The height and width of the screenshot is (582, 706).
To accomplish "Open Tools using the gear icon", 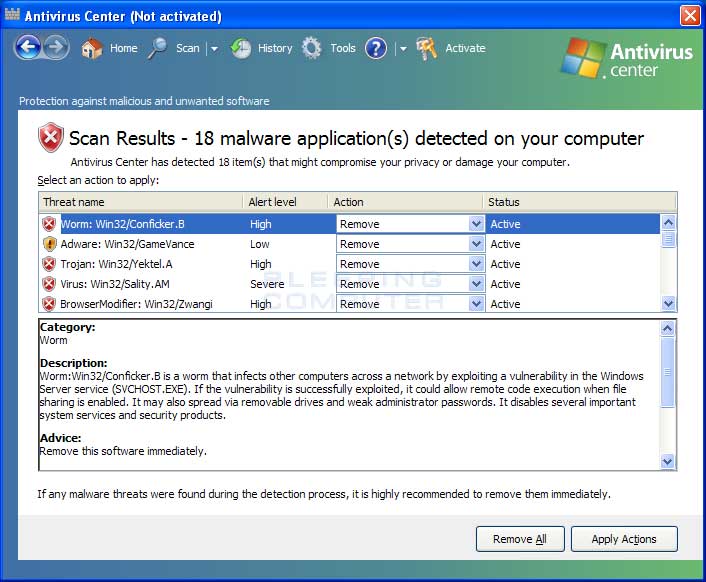I will pos(312,48).
